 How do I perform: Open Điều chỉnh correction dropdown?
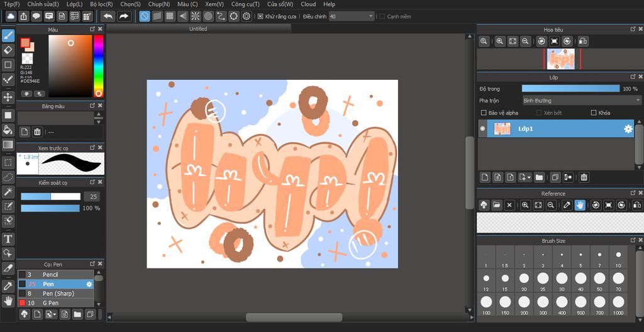pos(352,16)
